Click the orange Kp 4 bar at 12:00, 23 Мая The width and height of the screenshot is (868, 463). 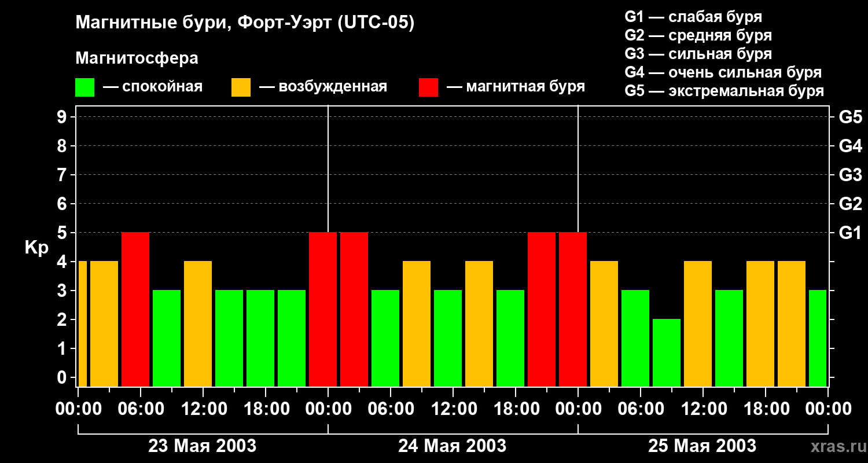[198, 324]
